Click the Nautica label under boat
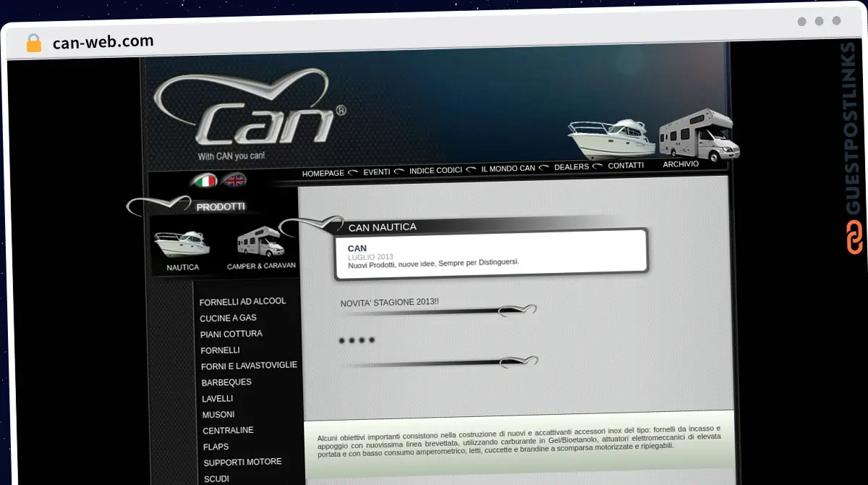 point(182,268)
